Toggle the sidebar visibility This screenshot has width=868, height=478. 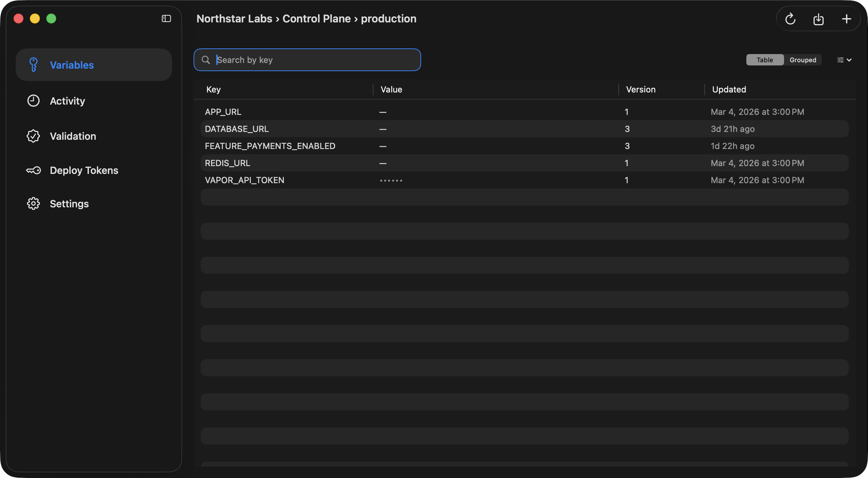[x=166, y=18]
